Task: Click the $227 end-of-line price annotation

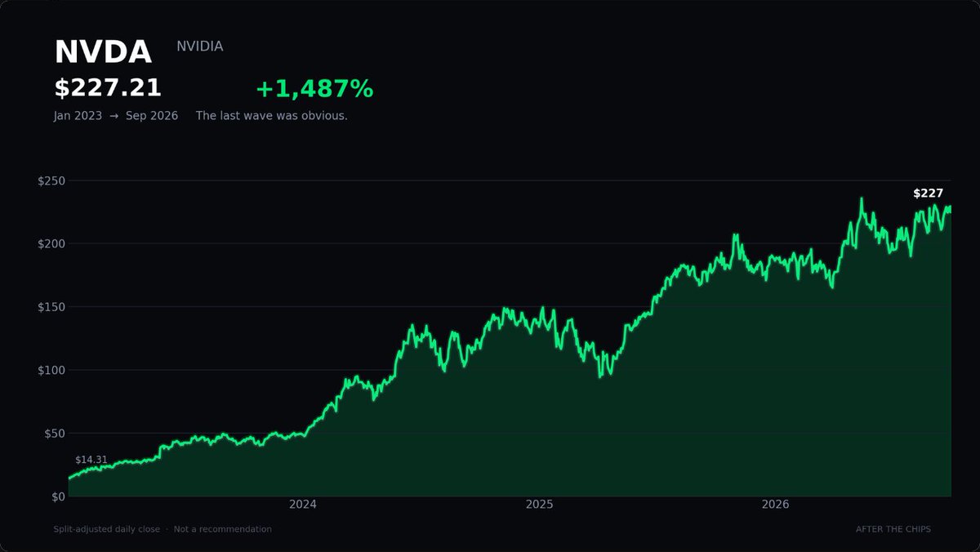Action: [929, 194]
